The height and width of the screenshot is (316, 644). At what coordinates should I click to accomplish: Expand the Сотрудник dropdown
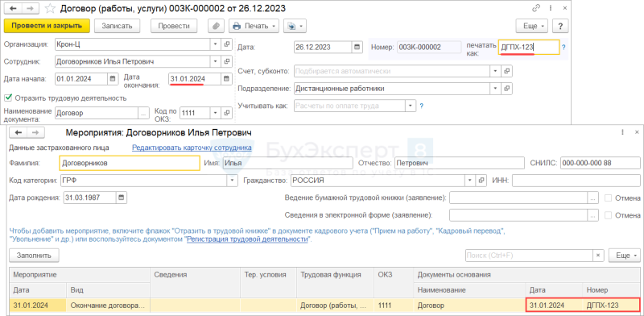coord(216,61)
